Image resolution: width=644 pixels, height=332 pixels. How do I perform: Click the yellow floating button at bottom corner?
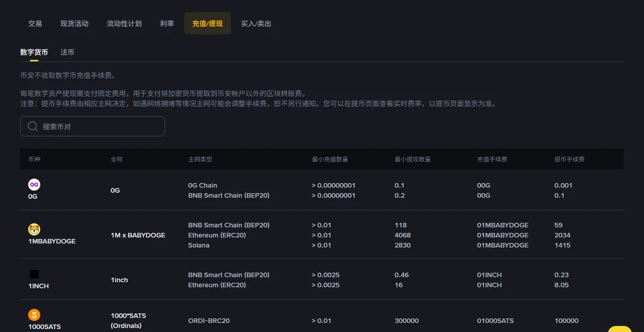[620, 329]
